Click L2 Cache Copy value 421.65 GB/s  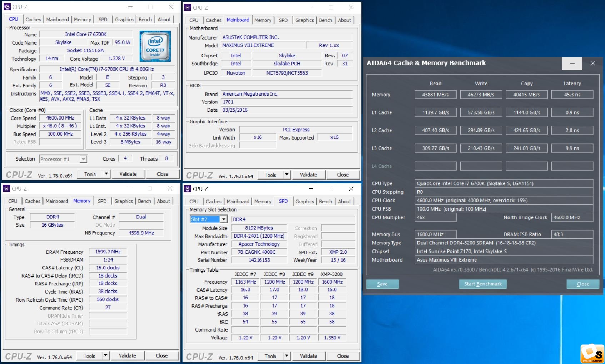pos(527,130)
